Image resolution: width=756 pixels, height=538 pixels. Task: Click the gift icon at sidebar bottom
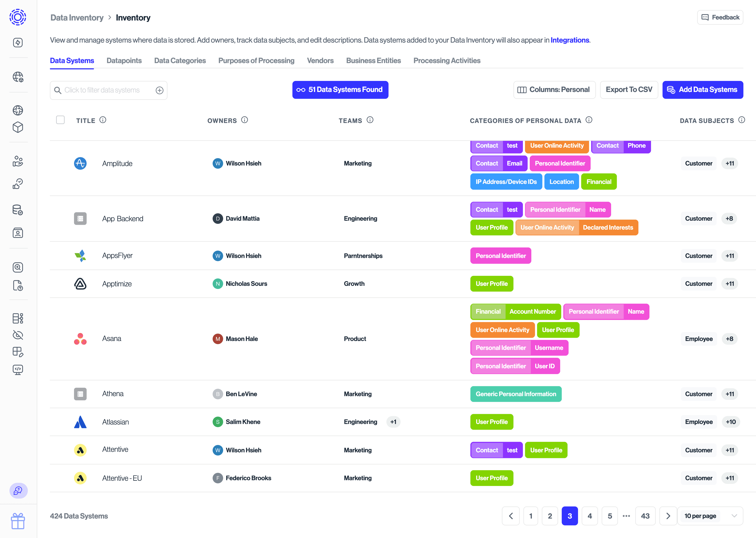pos(18,521)
